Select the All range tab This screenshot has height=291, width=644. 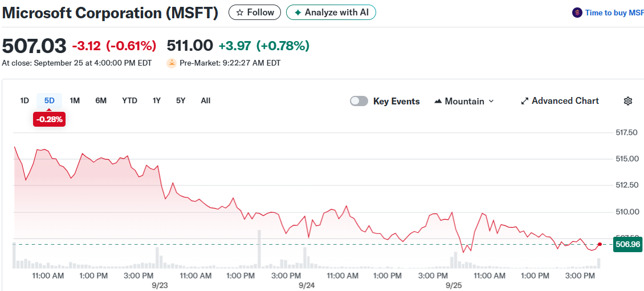tap(206, 100)
